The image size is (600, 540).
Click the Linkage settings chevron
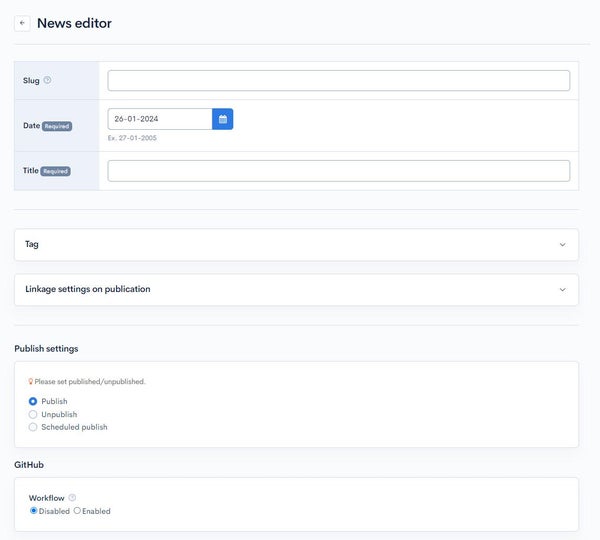coord(562,290)
